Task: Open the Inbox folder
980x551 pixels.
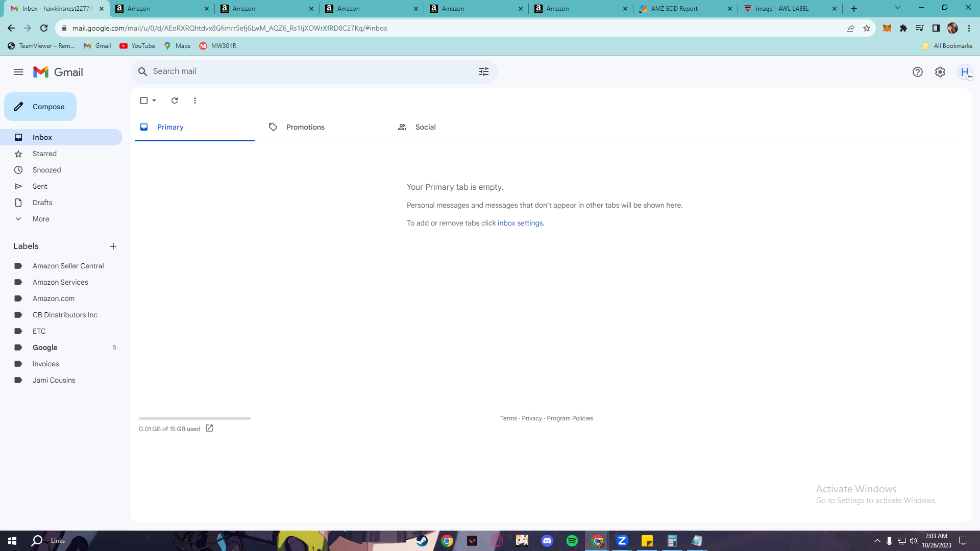Action: pyautogui.click(x=61, y=137)
